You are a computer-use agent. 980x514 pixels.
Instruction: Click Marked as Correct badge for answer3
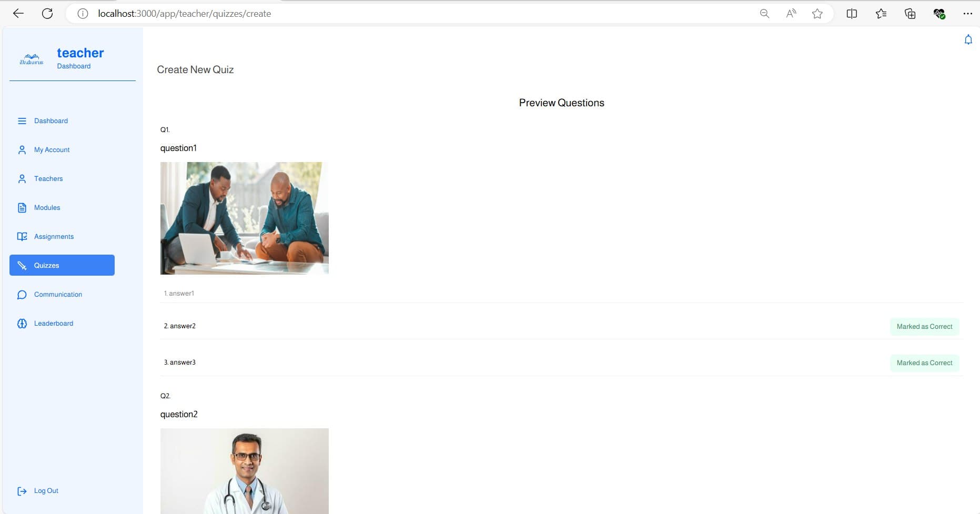click(924, 363)
